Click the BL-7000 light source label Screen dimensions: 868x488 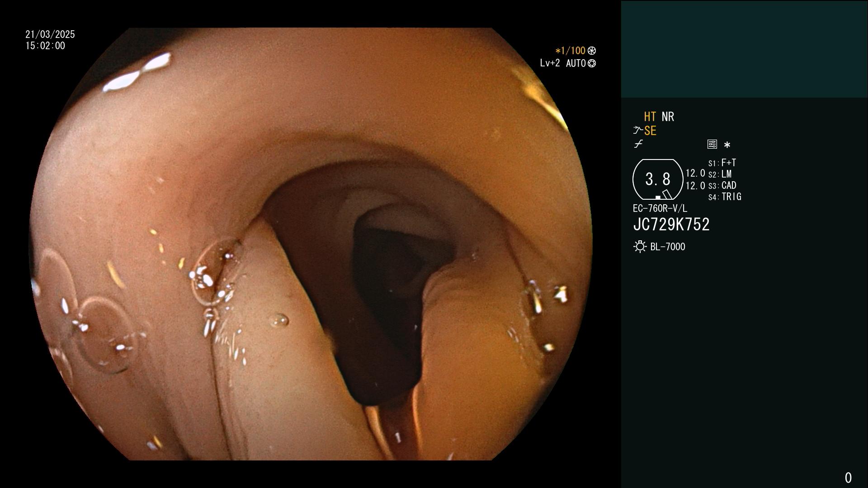click(x=668, y=247)
